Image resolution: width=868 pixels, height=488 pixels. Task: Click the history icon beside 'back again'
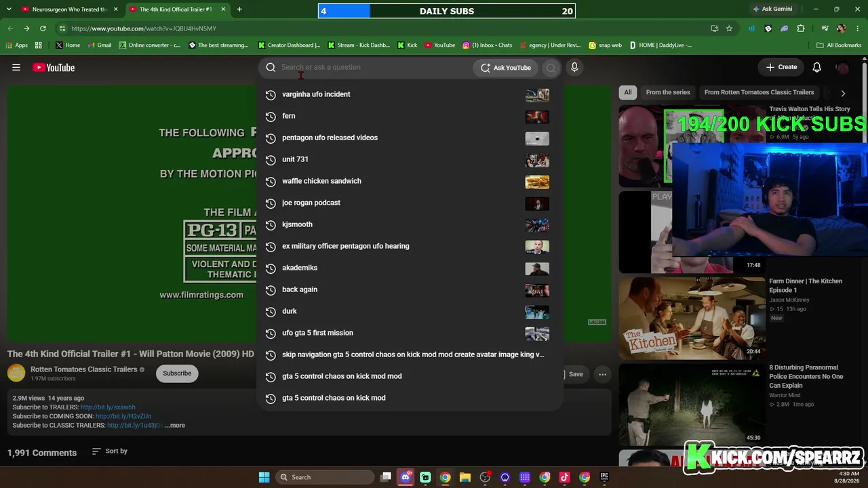(271, 290)
